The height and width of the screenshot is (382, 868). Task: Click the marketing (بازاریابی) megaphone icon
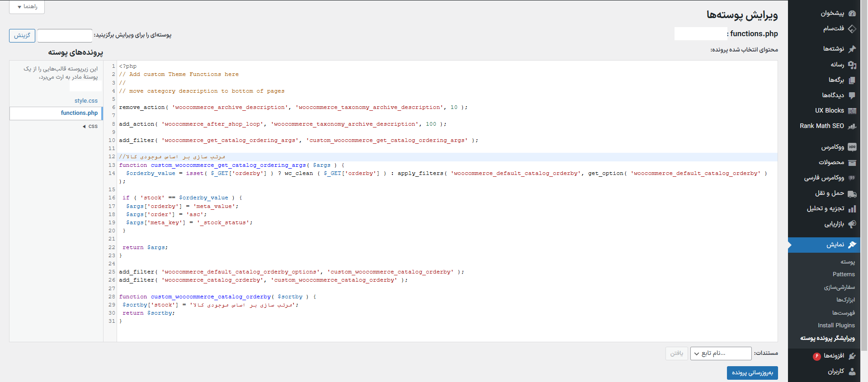[852, 224]
